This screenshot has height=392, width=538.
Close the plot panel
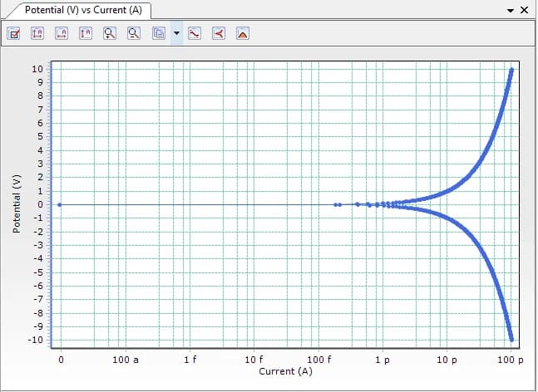pyautogui.click(x=524, y=10)
